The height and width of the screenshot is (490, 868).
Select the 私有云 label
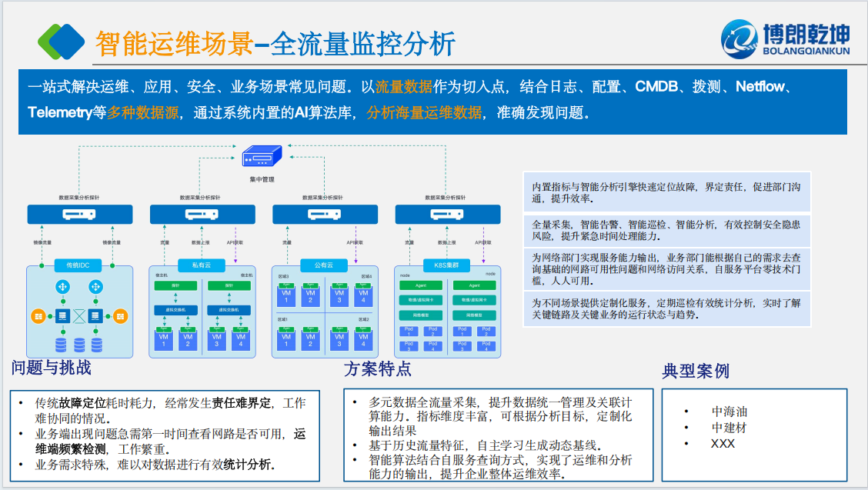[200, 265]
